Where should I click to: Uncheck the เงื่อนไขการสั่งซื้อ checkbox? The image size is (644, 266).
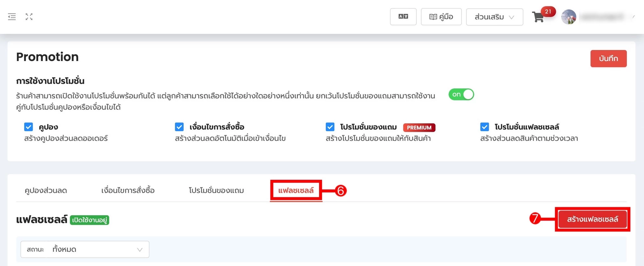pos(179,127)
